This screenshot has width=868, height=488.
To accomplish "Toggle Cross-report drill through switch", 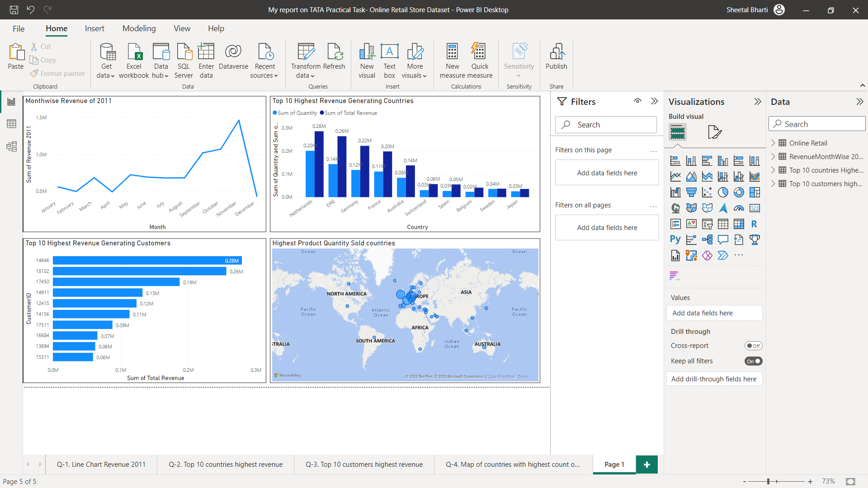I will pos(753,346).
